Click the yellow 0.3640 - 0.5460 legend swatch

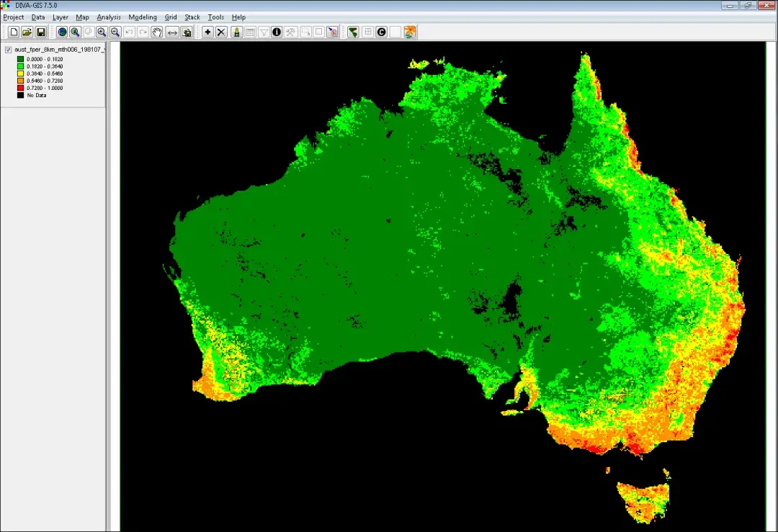[x=20, y=73]
